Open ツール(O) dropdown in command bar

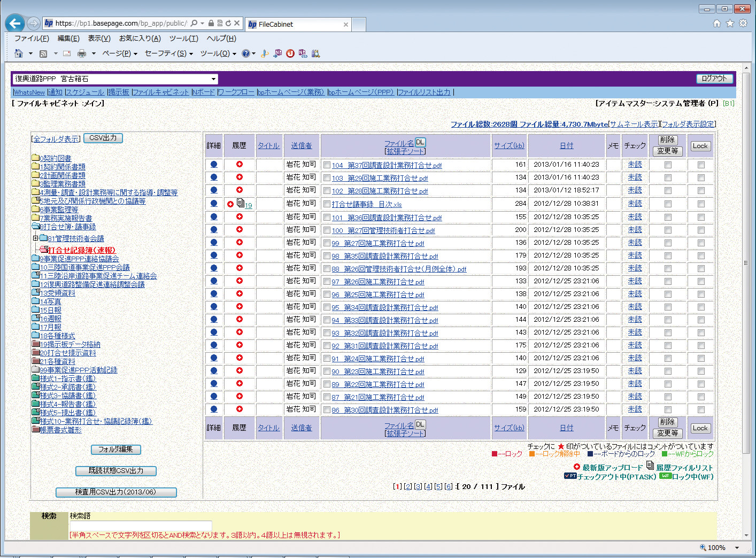(x=218, y=53)
